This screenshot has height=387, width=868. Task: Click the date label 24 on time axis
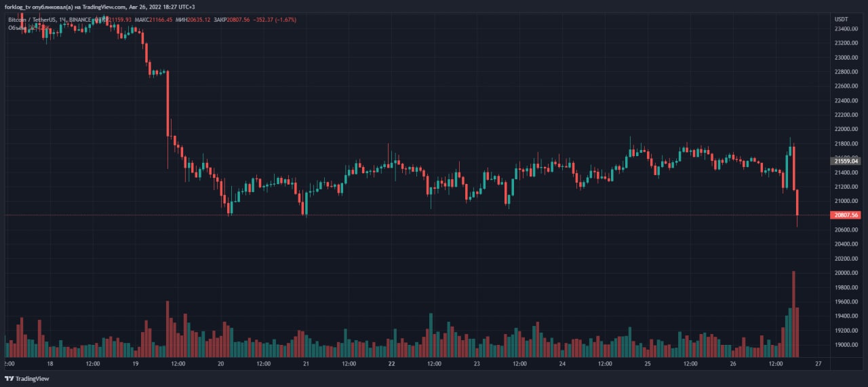pyautogui.click(x=562, y=364)
